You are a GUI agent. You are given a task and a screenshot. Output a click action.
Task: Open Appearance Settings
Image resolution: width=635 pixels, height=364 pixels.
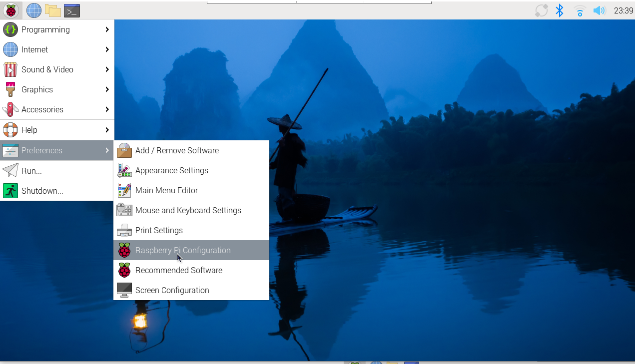[x=191, y=170]
